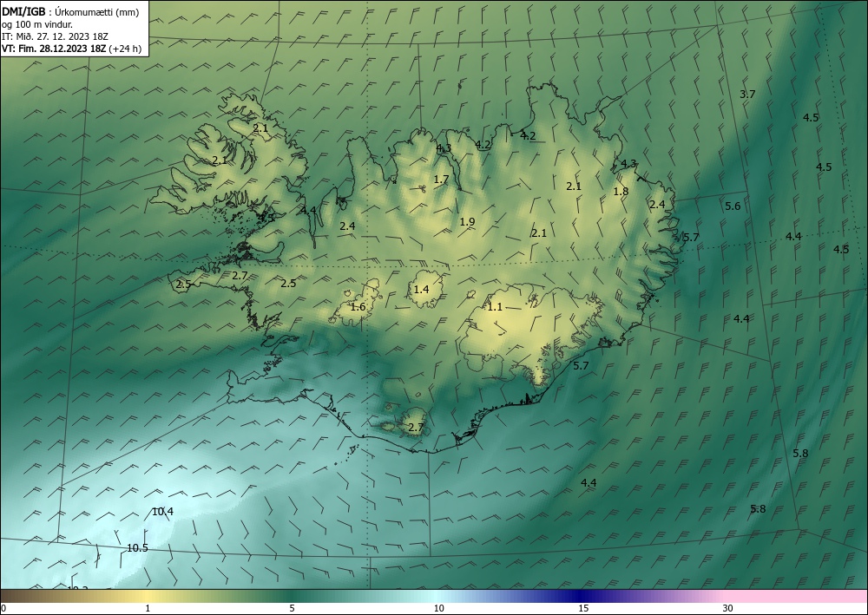Click the 2.7 value beside the southern glacier

tap(415, 428)
